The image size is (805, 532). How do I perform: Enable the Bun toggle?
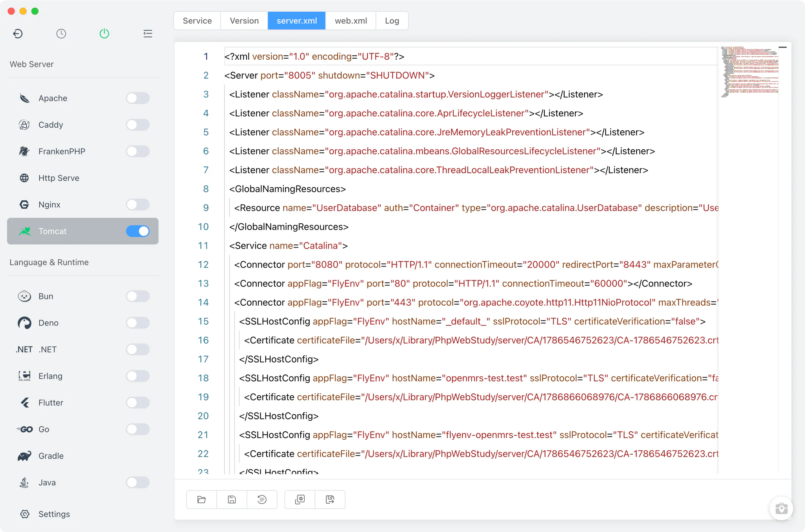[x=138, y=296]
